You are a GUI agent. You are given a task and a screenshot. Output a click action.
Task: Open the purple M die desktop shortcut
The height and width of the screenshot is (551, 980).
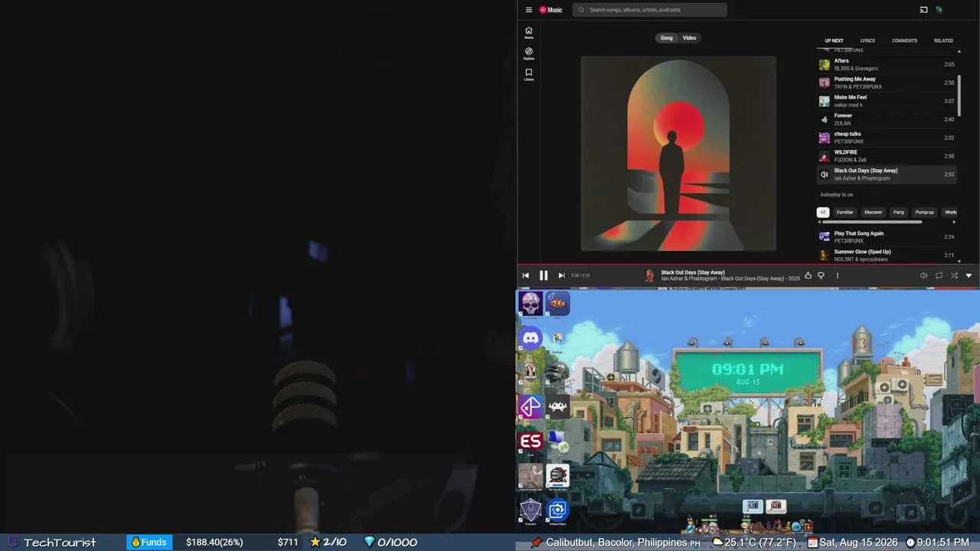tap(531, 510)
